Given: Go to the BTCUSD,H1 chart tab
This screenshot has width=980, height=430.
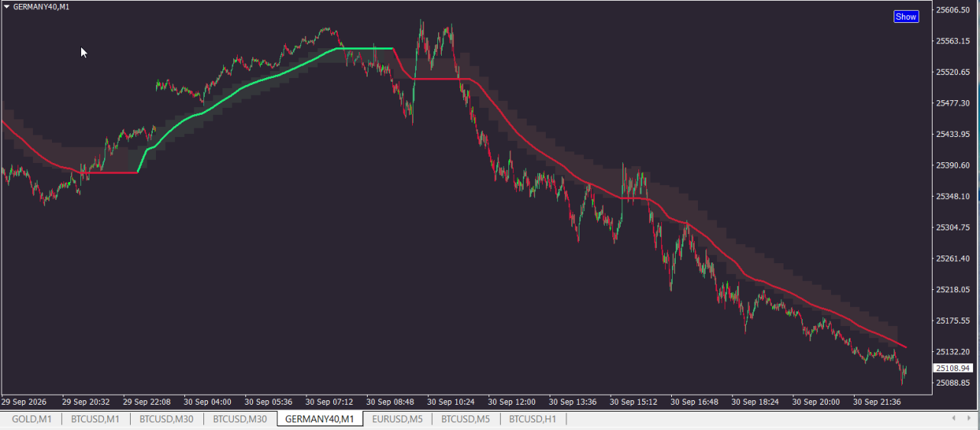Looking at the screenshot, I should pos(533,419).
